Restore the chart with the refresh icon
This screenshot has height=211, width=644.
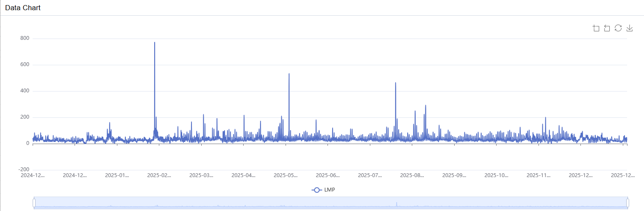click(x=618, y=28)
